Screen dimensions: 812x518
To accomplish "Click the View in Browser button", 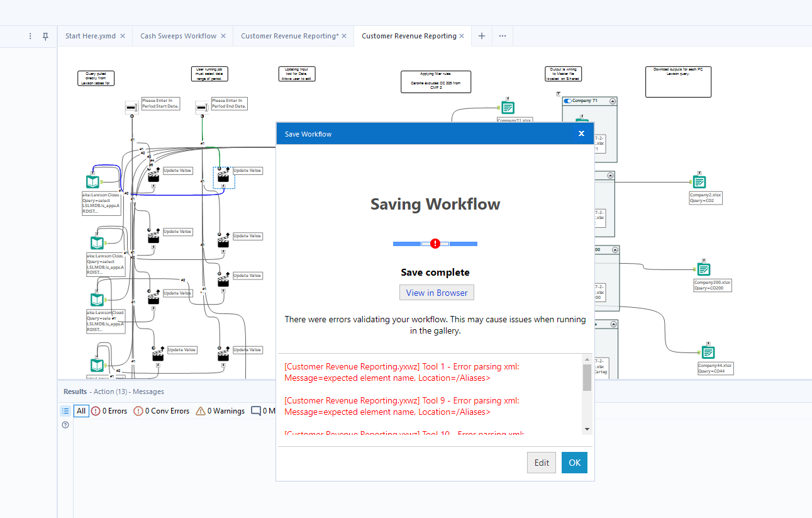I will (436, 292).
